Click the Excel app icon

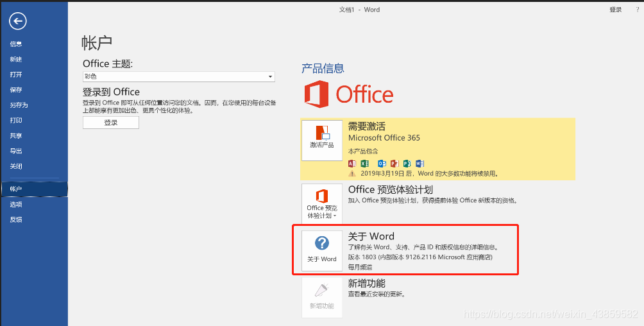(x=365, y=163)
